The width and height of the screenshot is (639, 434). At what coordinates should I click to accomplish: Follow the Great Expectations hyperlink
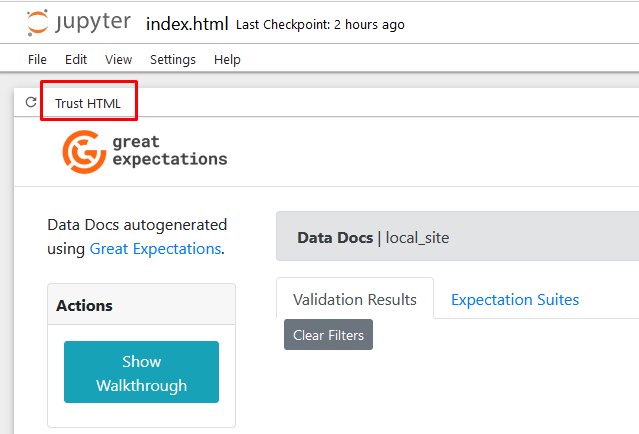pos(154,248)
